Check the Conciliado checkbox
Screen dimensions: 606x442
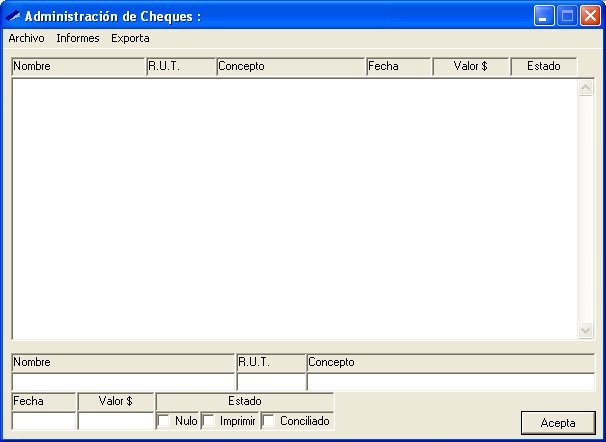point(269,422)
